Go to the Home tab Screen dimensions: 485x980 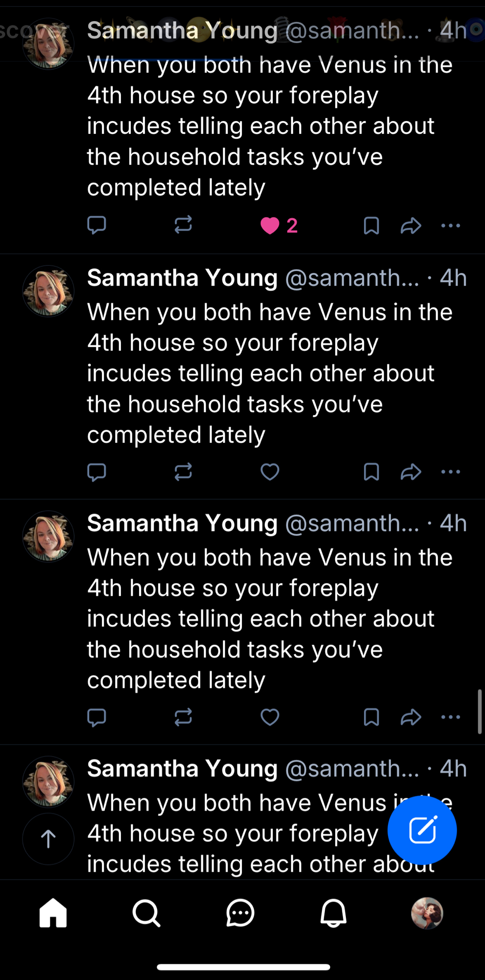click(x=53, y=913)
